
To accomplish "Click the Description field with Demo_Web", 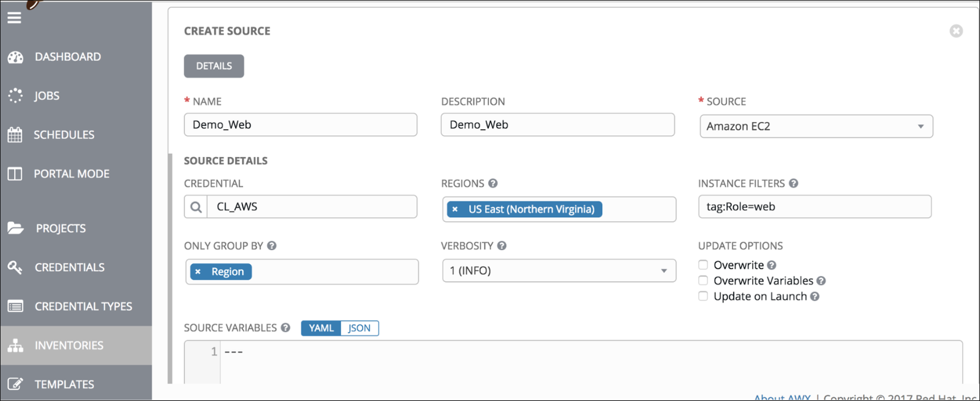I will click(558, 124).
